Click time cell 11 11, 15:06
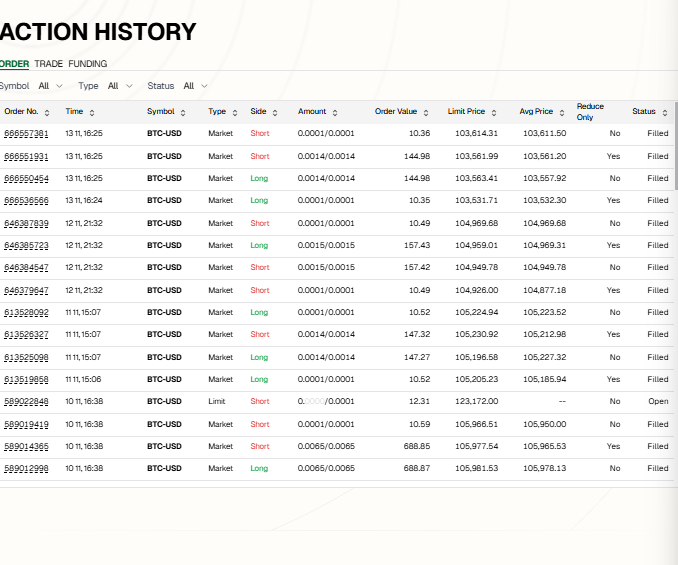This screenshot has height=565, width=678. [x=83, y=380]
